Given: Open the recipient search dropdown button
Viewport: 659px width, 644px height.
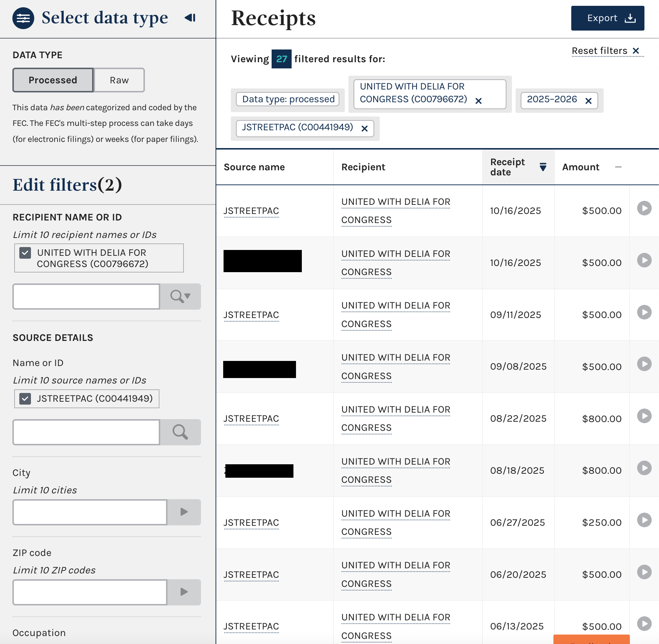Looking at the screenshot, I should pos(180,297).
